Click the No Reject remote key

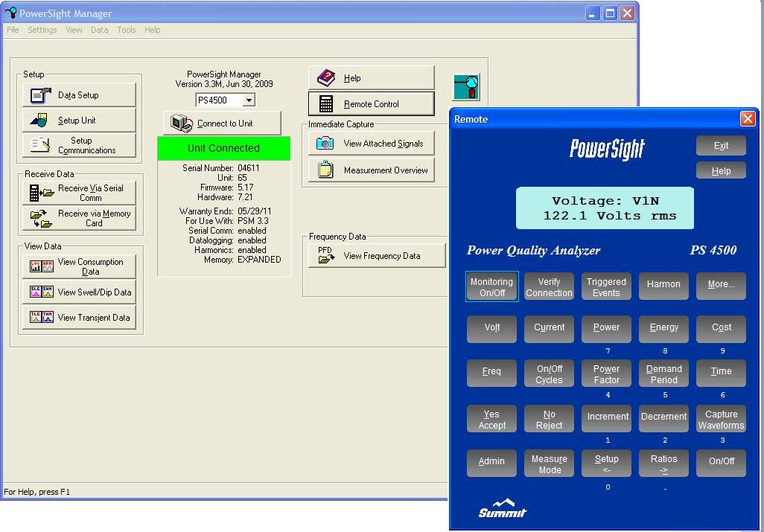pyautogui.click(x=549, y=419)
